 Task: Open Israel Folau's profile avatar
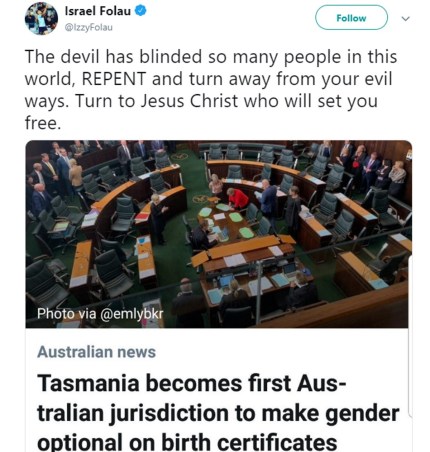pyautogui.click(x=41, y=18)
